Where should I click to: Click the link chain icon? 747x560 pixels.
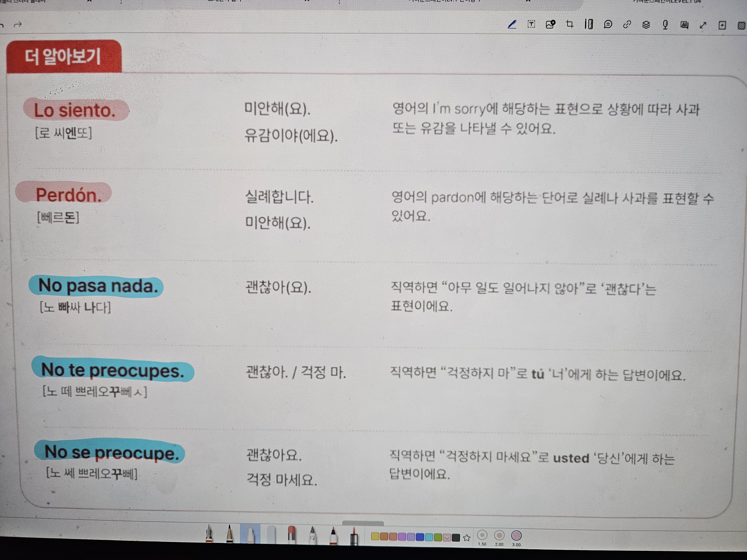click(x=627, y=25)
